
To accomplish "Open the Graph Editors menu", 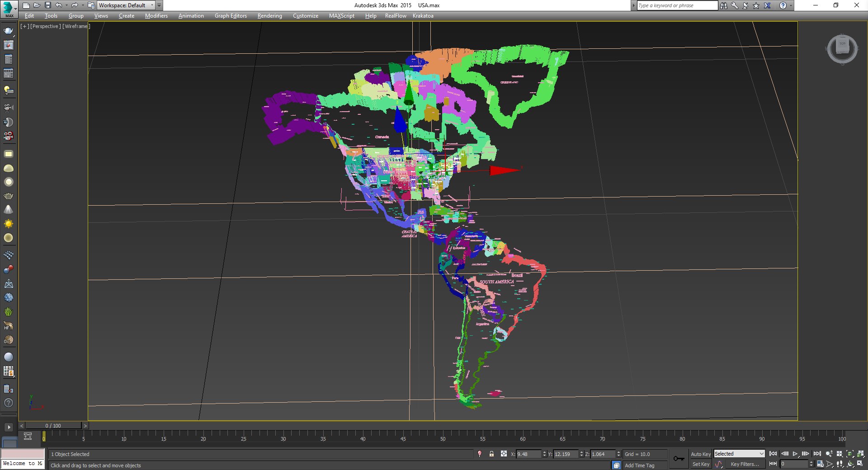I will [x=231, y=16].
